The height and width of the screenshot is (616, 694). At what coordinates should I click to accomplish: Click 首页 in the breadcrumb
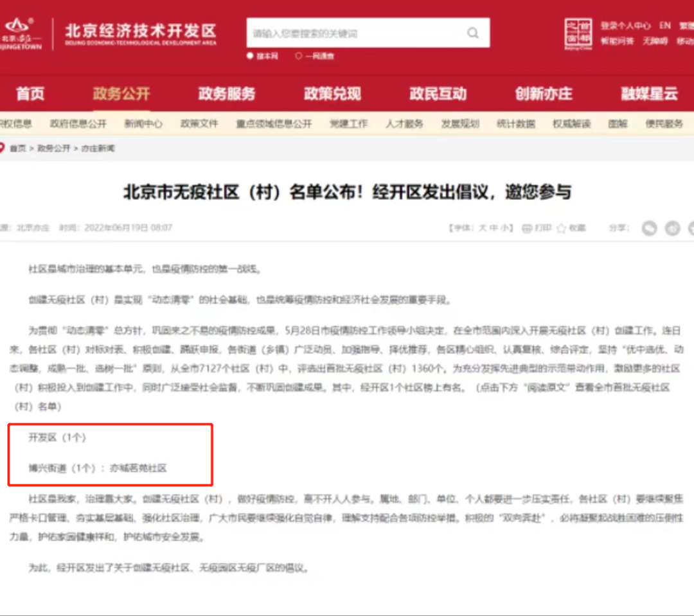tap(18, 148)
